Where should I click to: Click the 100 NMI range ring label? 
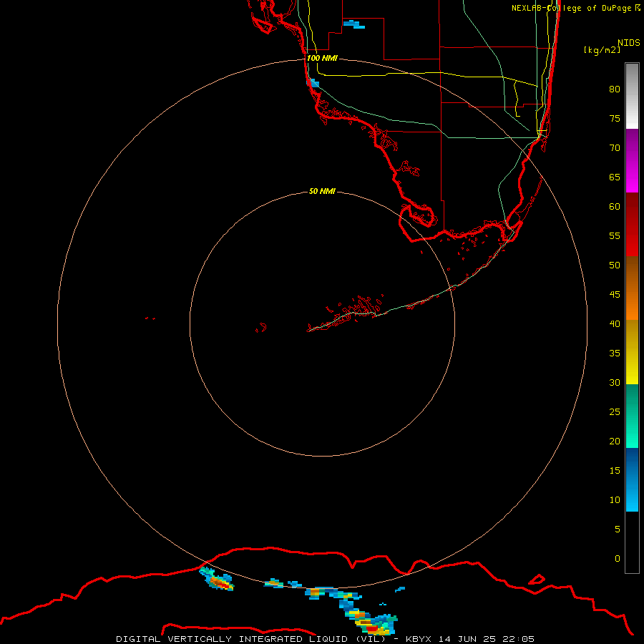(x=322, y=58)
